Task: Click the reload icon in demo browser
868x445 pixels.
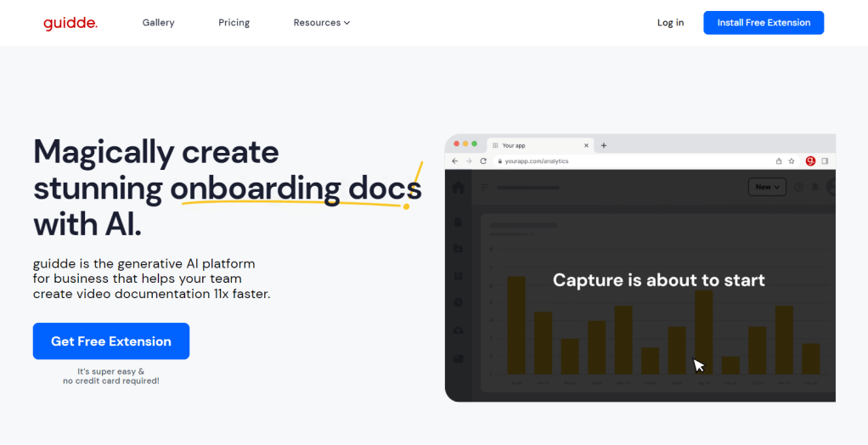Action: [x=483, y=161]
